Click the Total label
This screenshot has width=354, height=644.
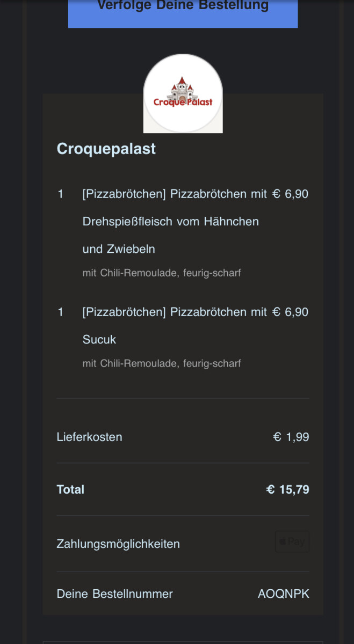pyautogui.click(x=70, y=489)
